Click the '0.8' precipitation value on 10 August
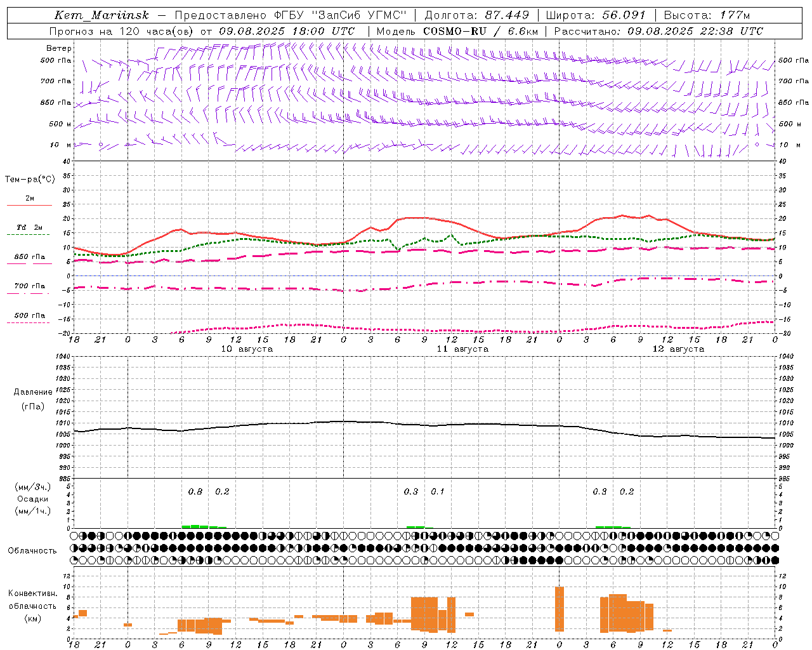812x650 pixels. pos(195,492)
